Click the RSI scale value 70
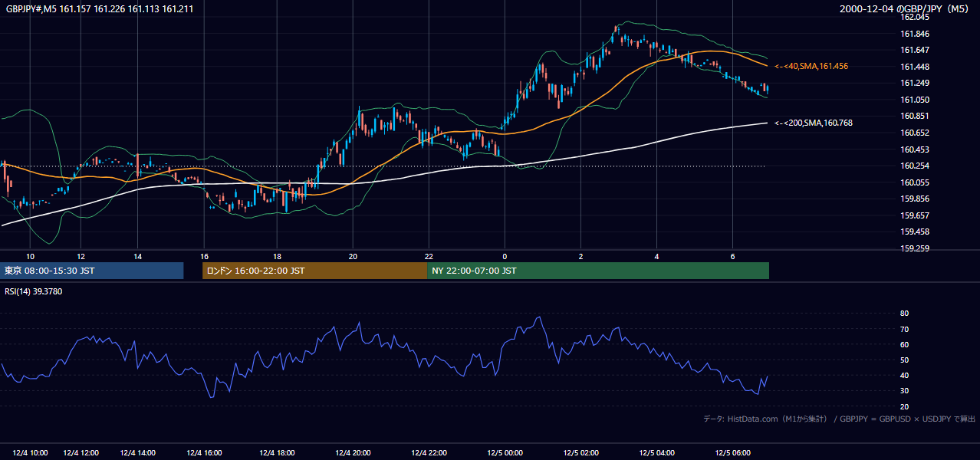 click(x=905, y=329)
